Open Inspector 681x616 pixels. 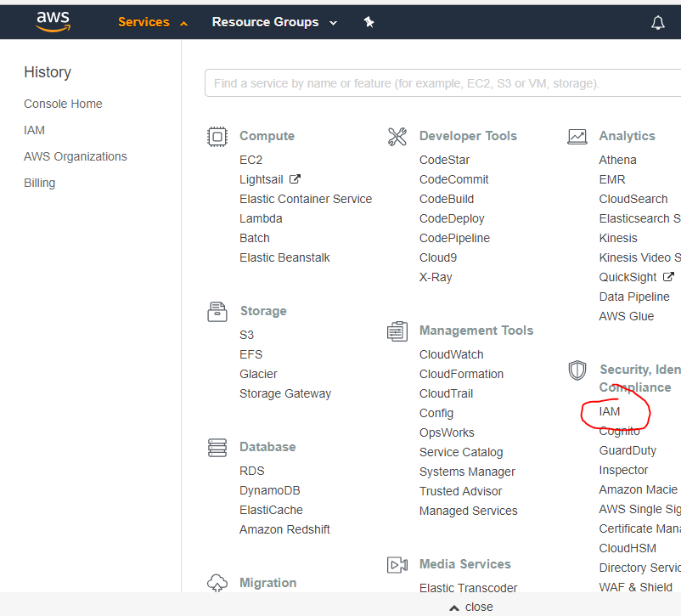623,471
